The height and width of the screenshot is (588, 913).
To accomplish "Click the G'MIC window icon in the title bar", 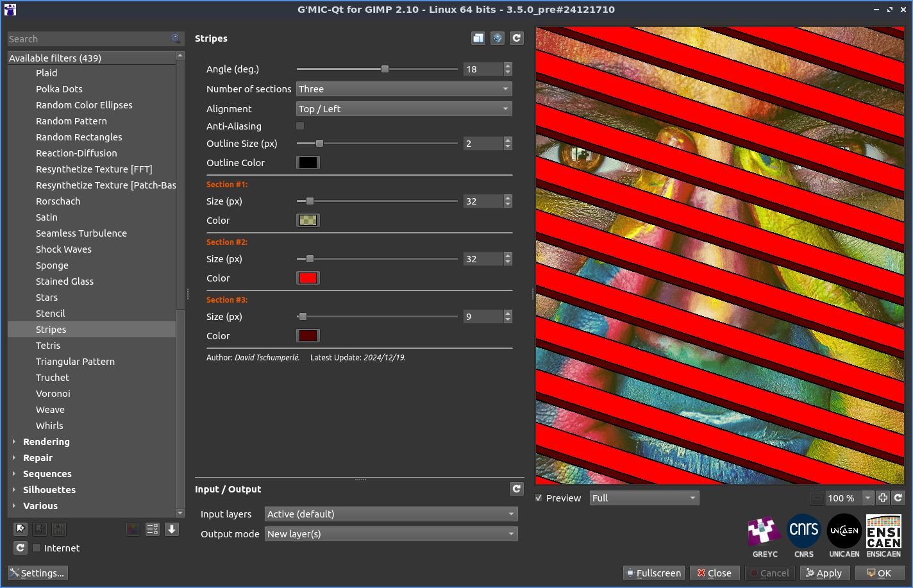I will click(x=10, y=10).
